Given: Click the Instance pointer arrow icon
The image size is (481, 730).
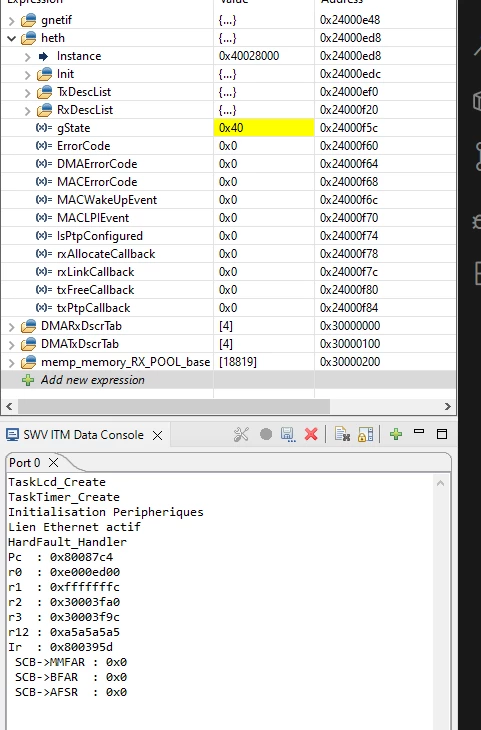Looking at the screenshot, I should click(43, 56).
